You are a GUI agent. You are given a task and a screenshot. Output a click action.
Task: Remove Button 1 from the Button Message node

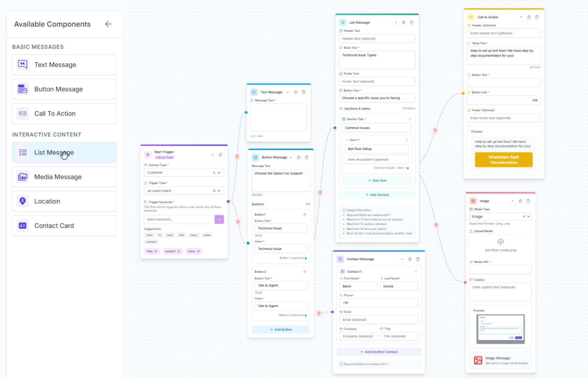point(305,214)
